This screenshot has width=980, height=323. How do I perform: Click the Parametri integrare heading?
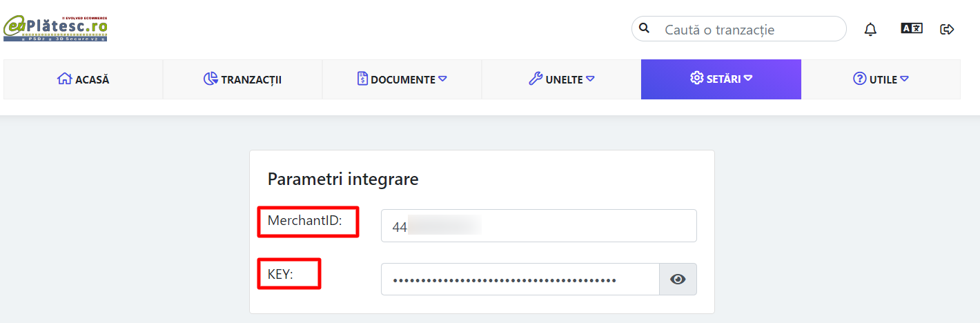[343, 179]
